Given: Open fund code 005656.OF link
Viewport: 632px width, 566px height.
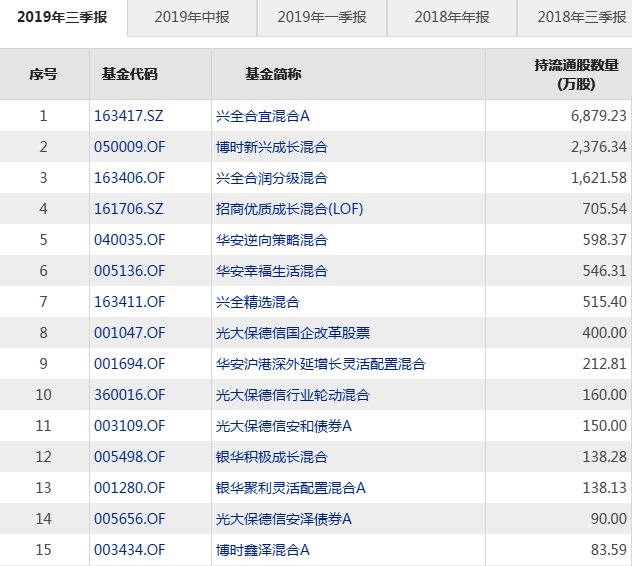Looking at the screenshot, I should [x=129, y=519].
